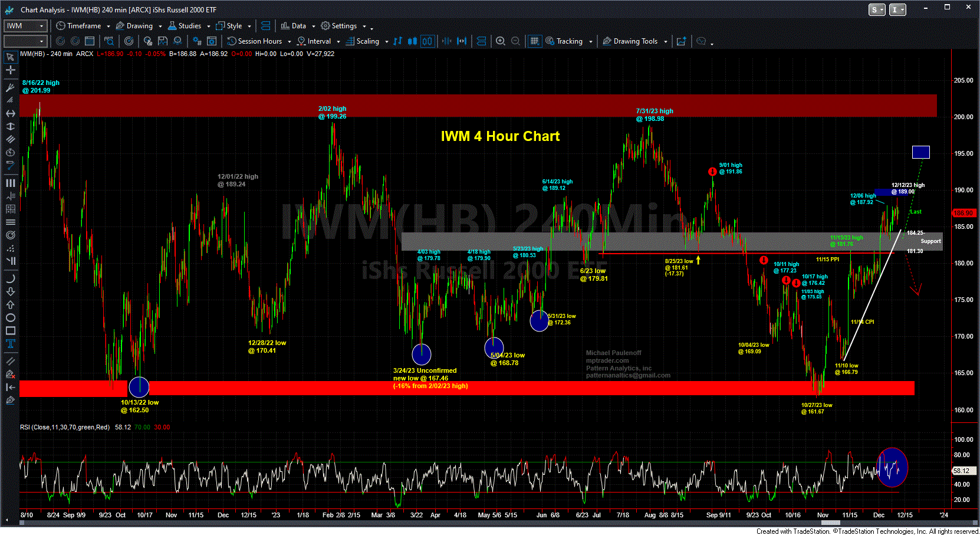Toggle the linked data panels icon after Style
This screenshot has height=535, width=980.
pos(265,25)
